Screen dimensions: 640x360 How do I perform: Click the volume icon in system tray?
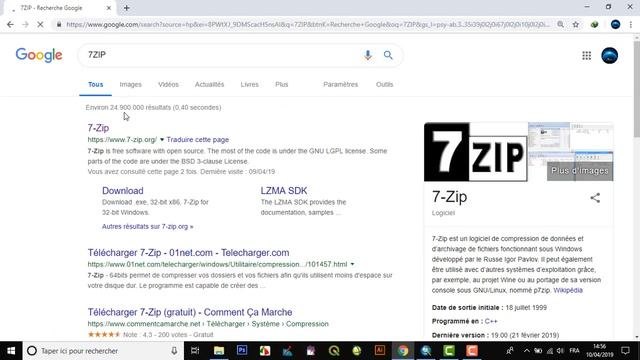(x=560, y=351)
